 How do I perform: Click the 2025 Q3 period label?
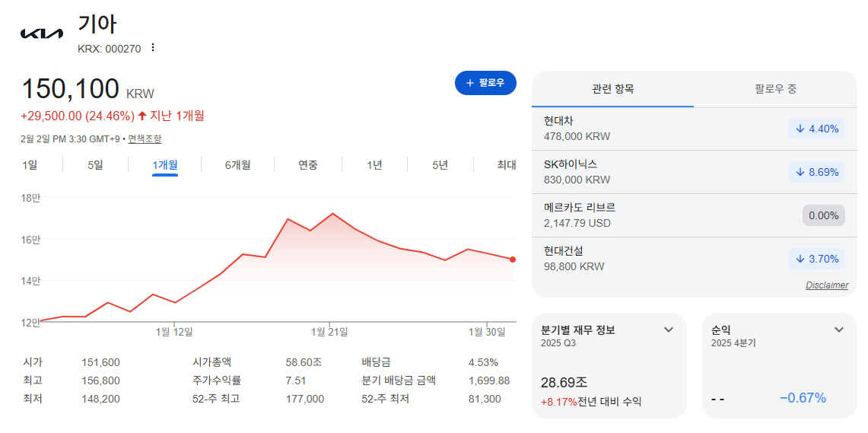tap(558, 342)
